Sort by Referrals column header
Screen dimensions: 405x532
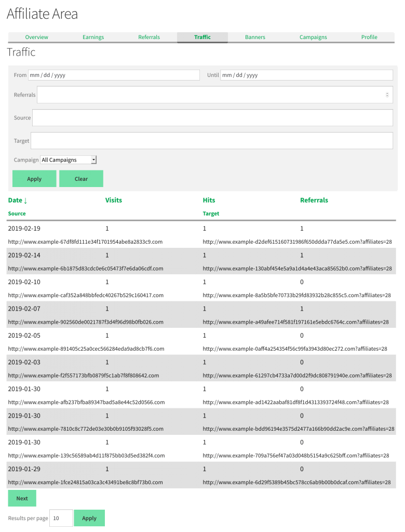click(314, 200)
